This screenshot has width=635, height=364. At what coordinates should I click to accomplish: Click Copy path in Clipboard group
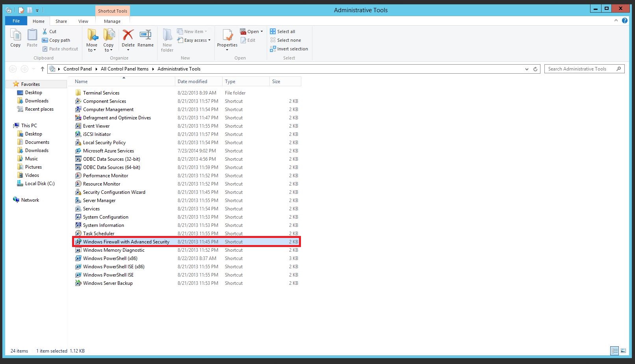pos(56,40)
